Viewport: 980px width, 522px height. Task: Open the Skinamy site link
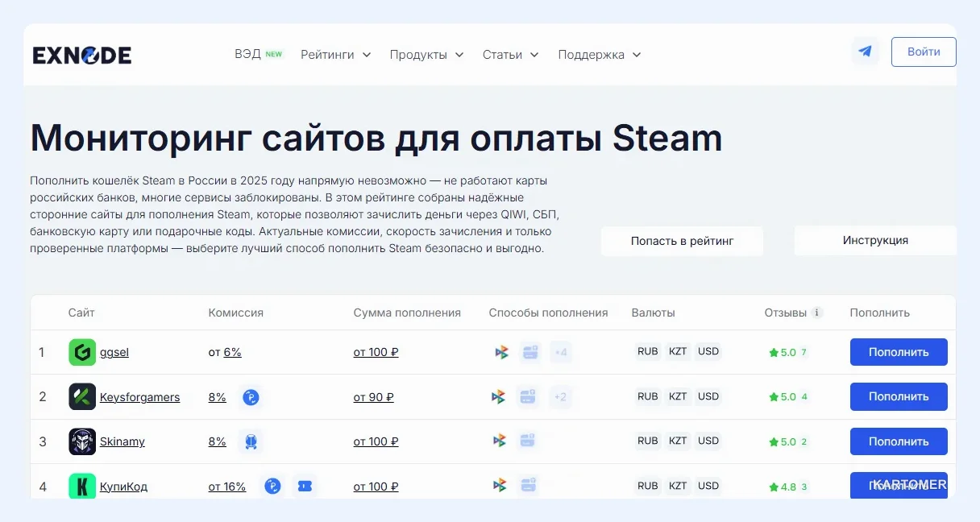[122, 441]
